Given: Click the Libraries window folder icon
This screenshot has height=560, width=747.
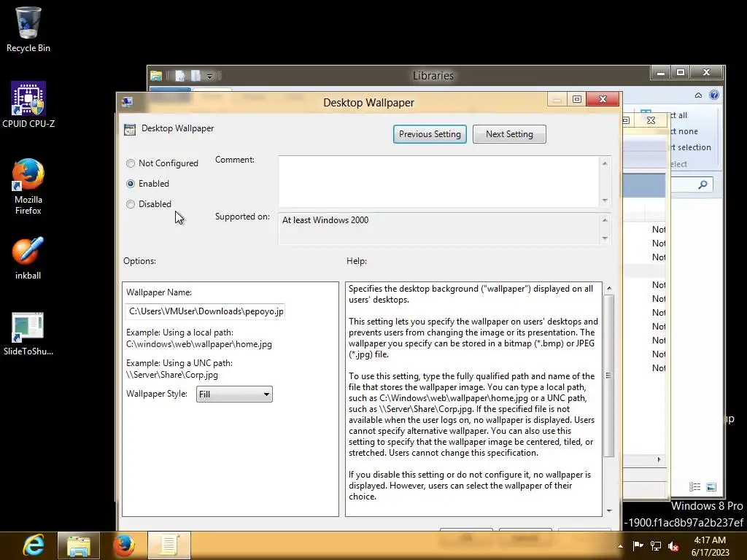Looking at the screenshot, I should pyautogui.click(x=156, y=75).
